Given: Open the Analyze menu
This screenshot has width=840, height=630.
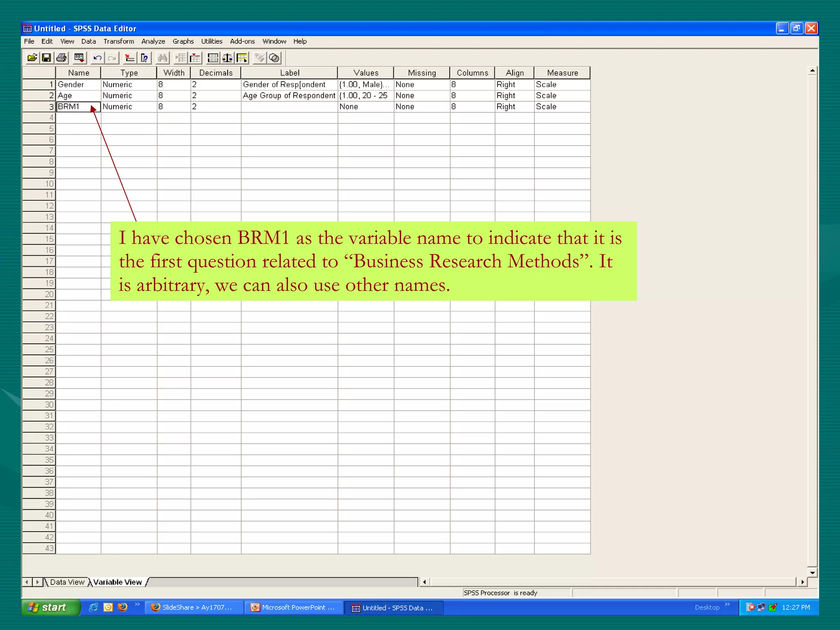Looking at the screenshot, I should pos(153,41).
